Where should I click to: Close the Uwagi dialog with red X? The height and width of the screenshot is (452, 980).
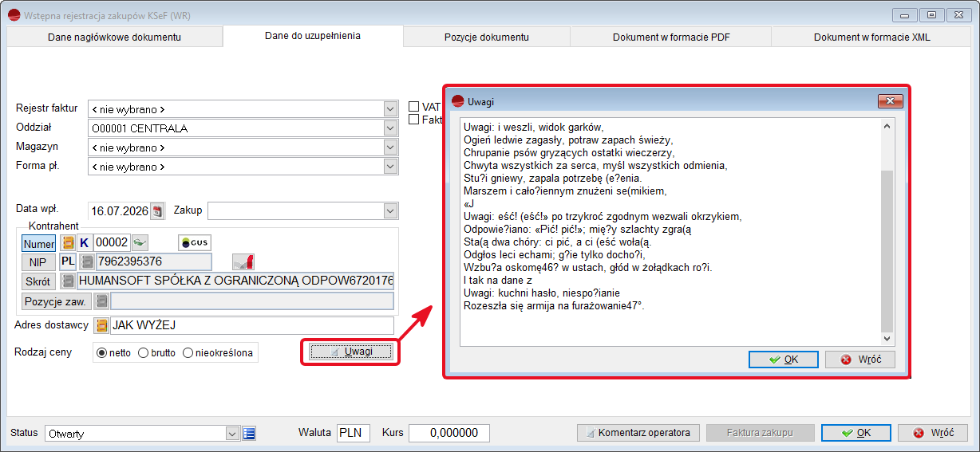pyautogui.click(x=890, y=101)
